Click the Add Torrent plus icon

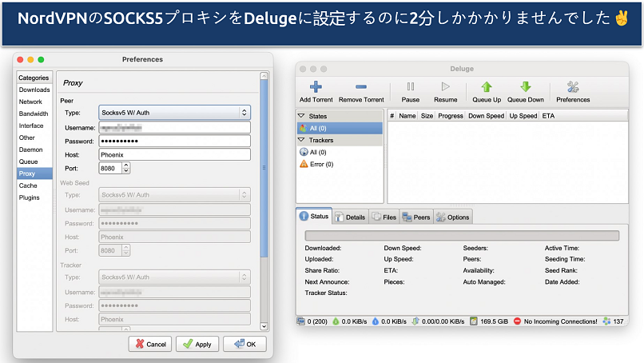coord(316,87)
